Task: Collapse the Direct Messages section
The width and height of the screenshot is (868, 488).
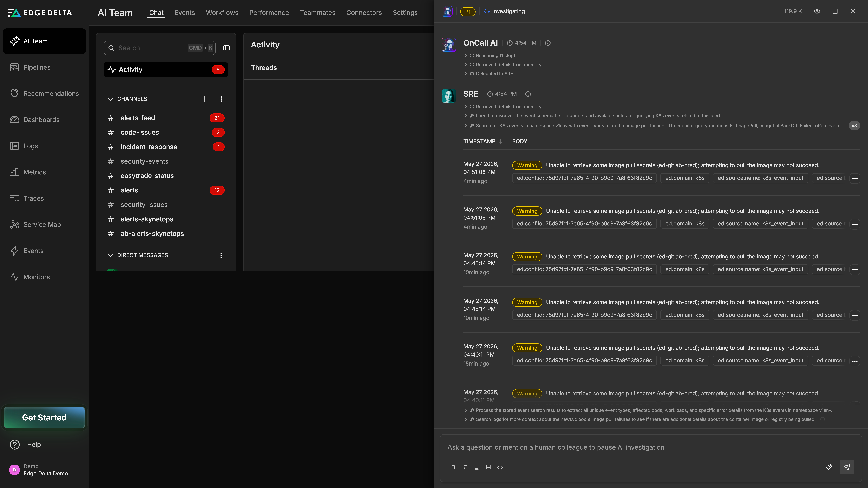Action: 110,255
